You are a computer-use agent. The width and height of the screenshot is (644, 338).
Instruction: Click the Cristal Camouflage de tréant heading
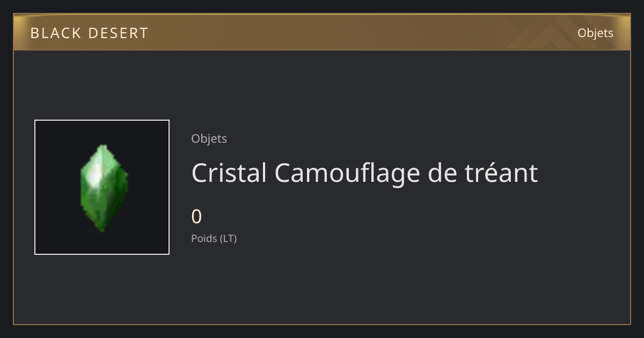(364, 173)
